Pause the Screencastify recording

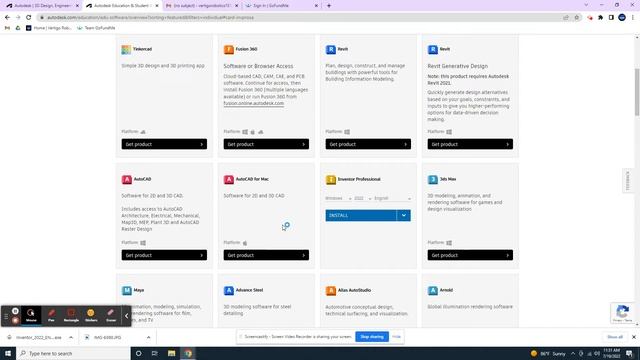click(15, 311)
